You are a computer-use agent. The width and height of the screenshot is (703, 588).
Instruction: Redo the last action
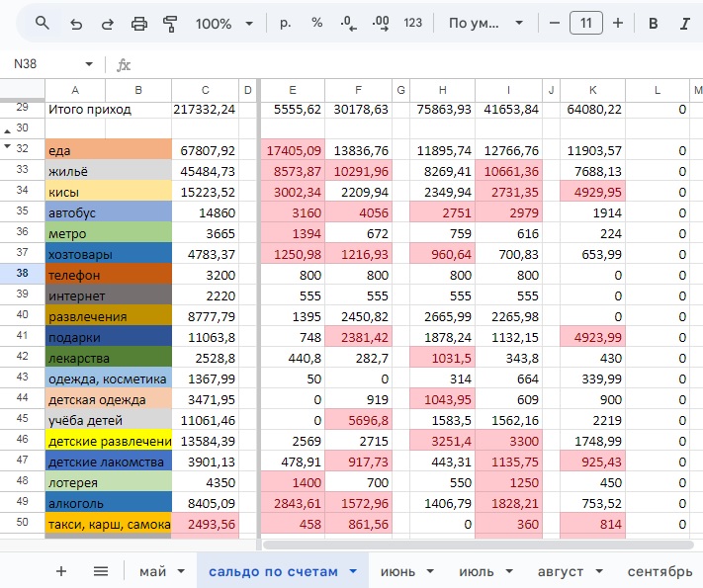pyautogui.click(x=107, y=24)
